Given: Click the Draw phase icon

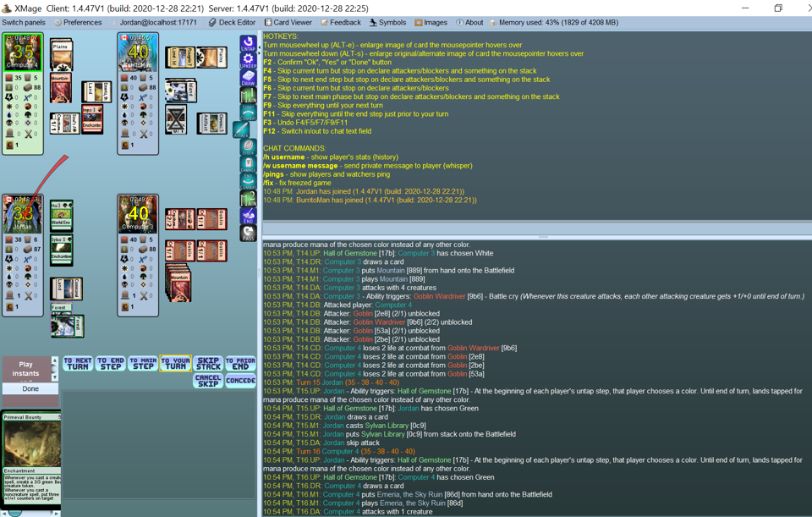Looking at the screenshot, I should (248, 79).
